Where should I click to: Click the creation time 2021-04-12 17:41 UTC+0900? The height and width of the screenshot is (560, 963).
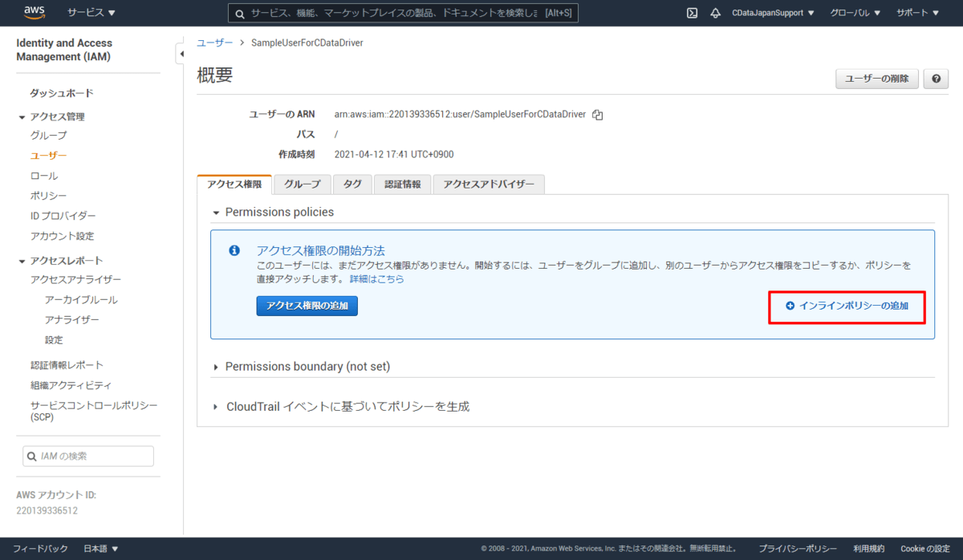pos(393,154)
